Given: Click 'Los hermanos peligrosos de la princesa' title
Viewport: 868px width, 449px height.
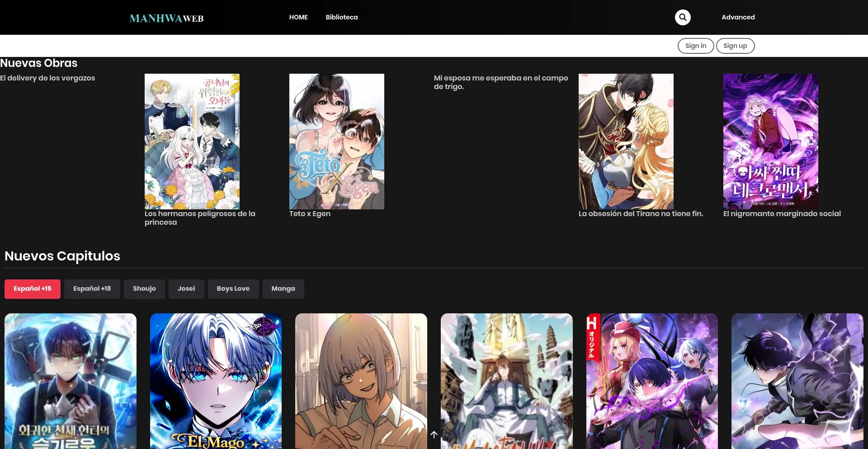Looking at the screenshot, I should coord(200,218).
